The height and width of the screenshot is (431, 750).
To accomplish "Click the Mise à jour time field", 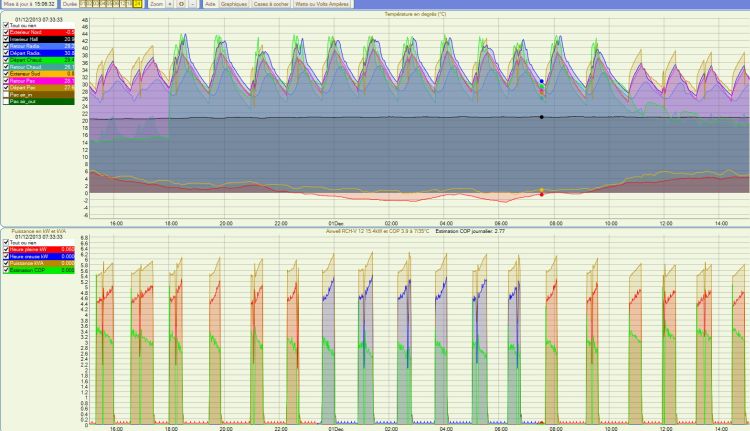I will [43, 4].
